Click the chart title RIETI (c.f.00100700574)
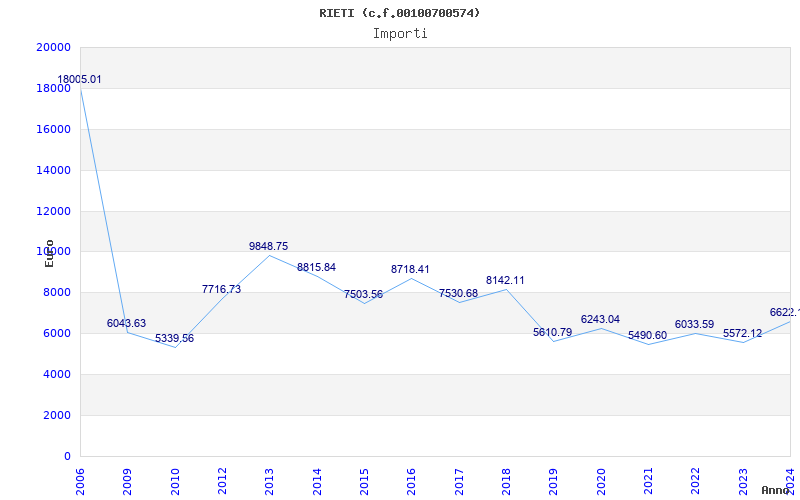Screen dimensions: 800x500 click(x=399, y=13)
